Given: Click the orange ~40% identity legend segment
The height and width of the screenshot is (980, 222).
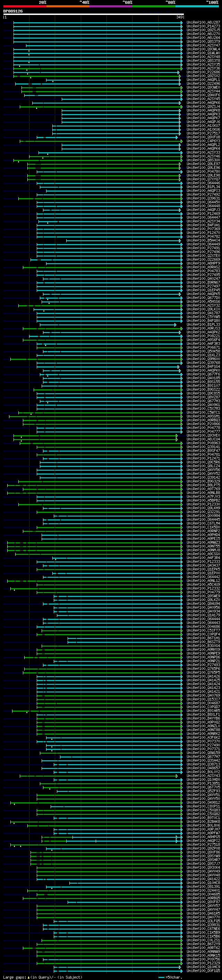Looking at the screenshot, I should pyautogui.click(x=68, y=6).
